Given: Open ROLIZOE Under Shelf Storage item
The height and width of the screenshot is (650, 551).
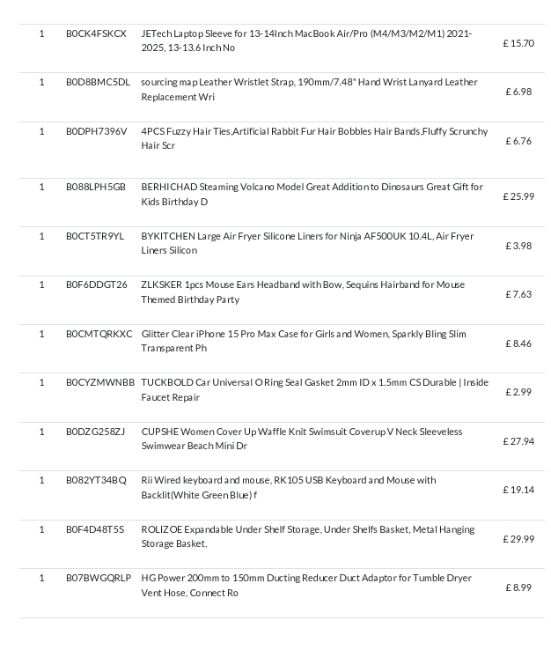Looking at the screenshot, I should [x=308, y=536].
